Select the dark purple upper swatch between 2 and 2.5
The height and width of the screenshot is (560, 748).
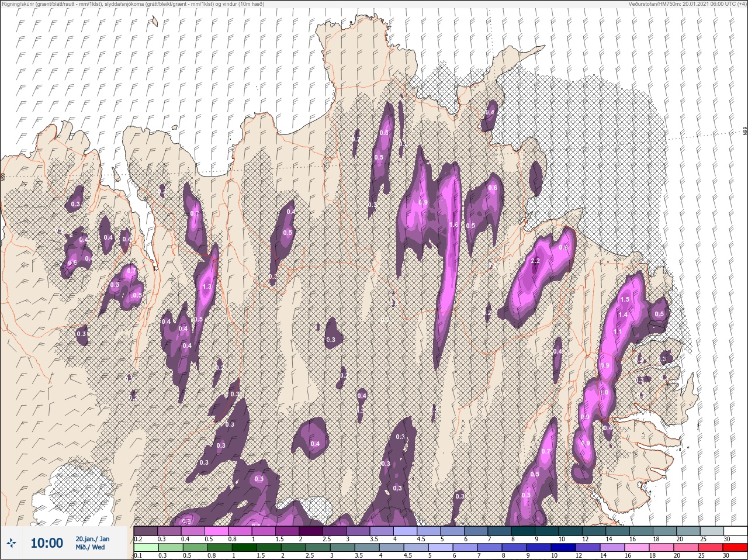click(311, 531)
